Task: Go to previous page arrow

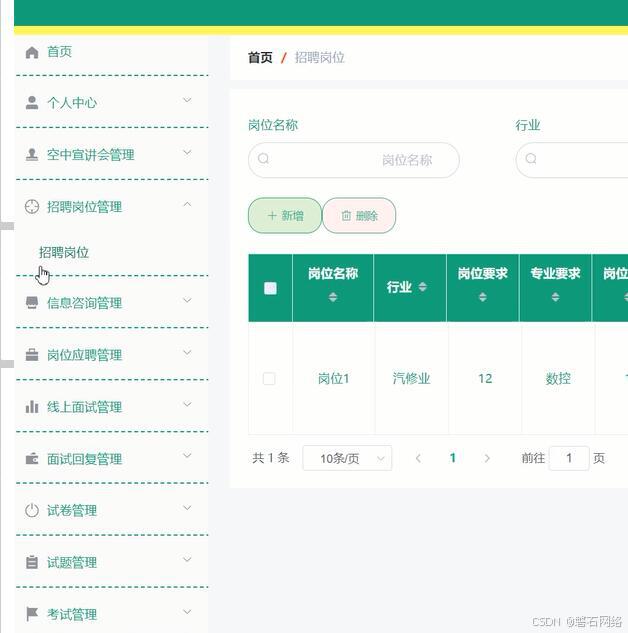Action: coord(419,458)
